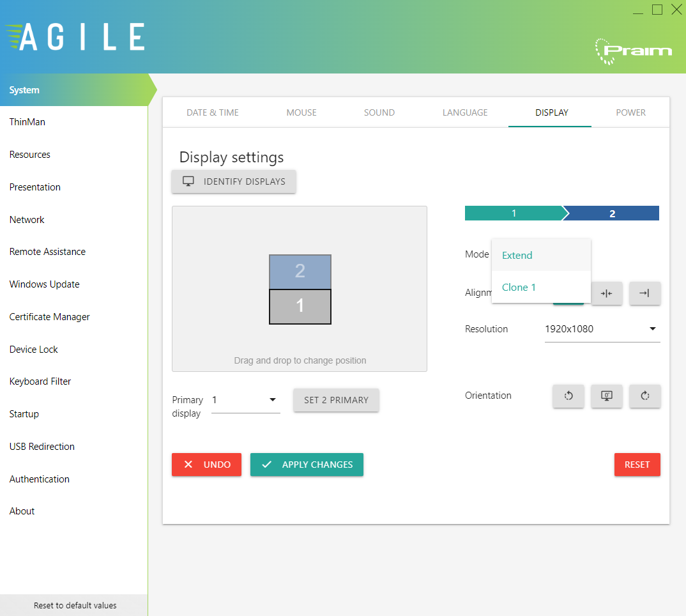The height and width of the screenshot is (616, 686).
Task: Maximize the Agile window
Action: click(x=657, y=10)
